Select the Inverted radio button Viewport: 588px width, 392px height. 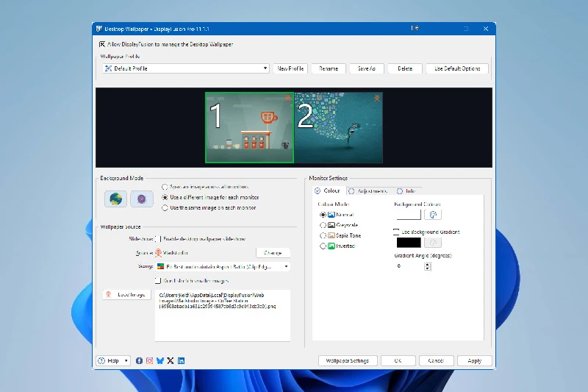(323, 246)
